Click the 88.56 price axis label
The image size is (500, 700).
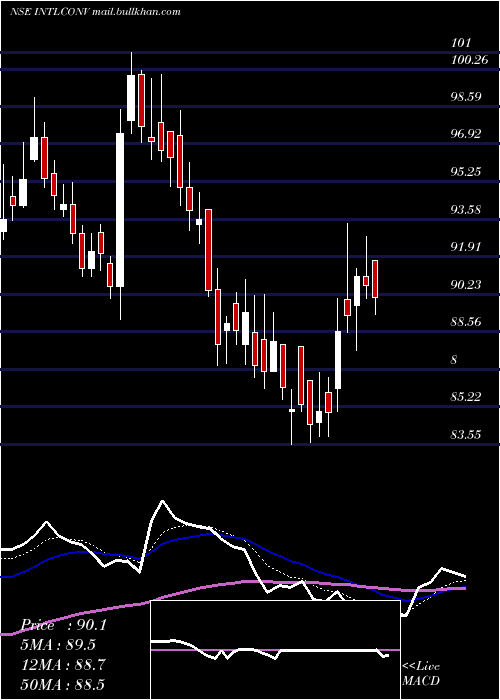point(466,321)
